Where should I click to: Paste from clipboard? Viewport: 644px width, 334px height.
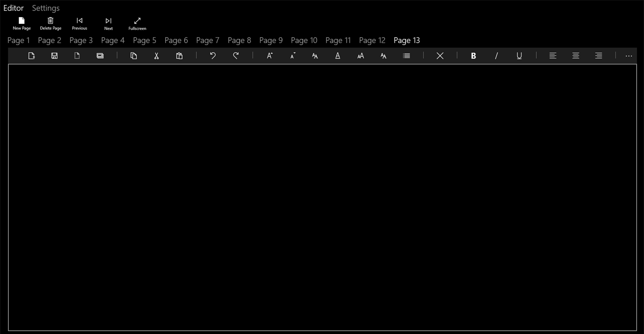(x=179, y=56)
